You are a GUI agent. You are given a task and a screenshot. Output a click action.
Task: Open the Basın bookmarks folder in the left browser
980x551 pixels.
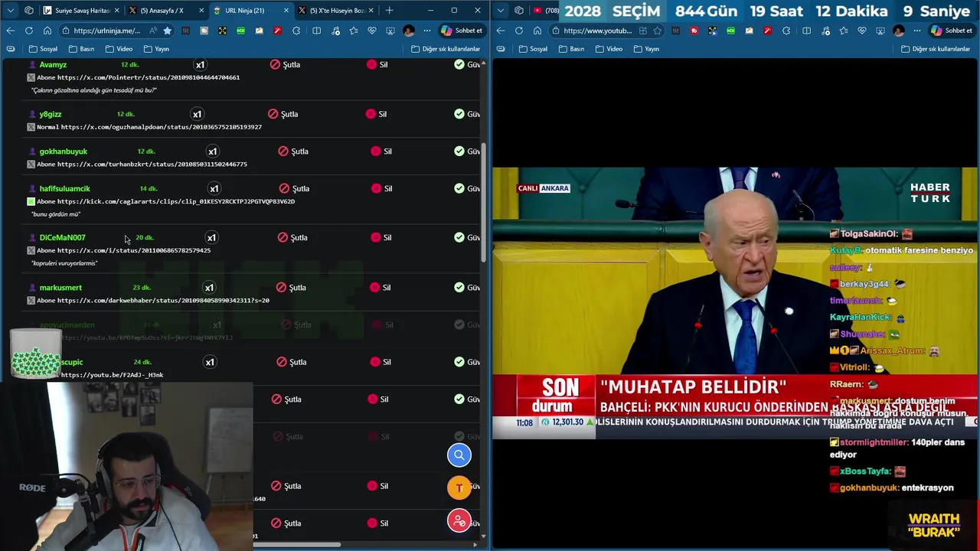click(x=81, y=49)
